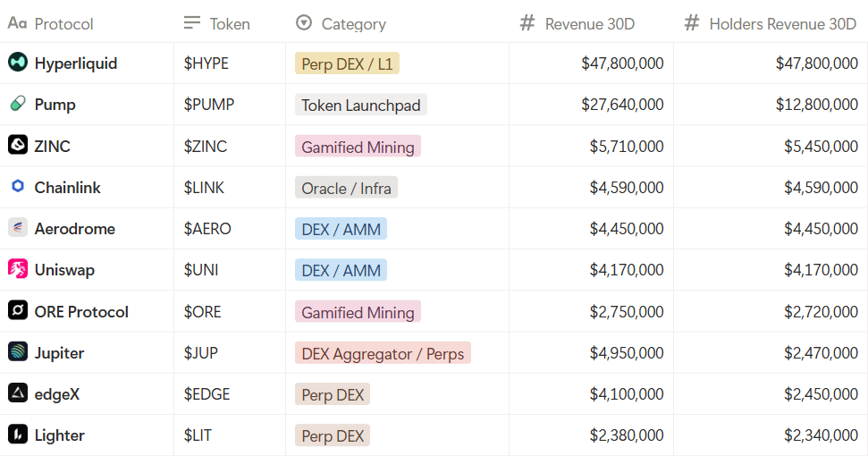The image size is (868, 456).
Task: Select ORE Protocol's Gamified Mining tag
Action: pos(358,311)
